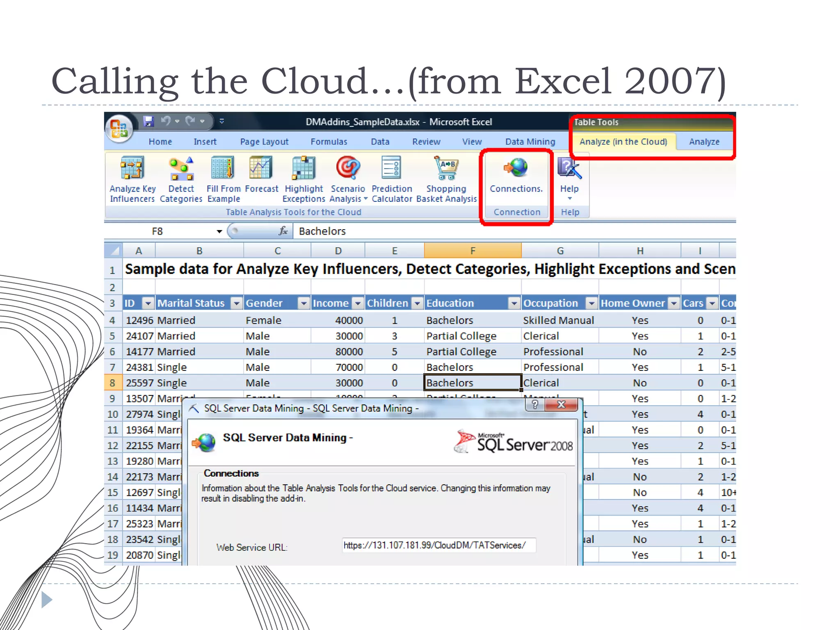Expand the Help button dropdown arrow
The image size is (840, 630).
(570, 199)
